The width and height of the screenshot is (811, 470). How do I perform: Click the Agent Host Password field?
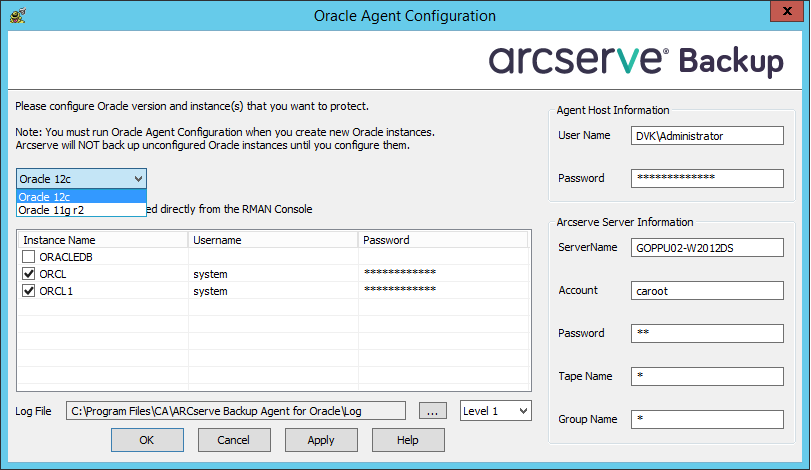[x=707, y=178]
